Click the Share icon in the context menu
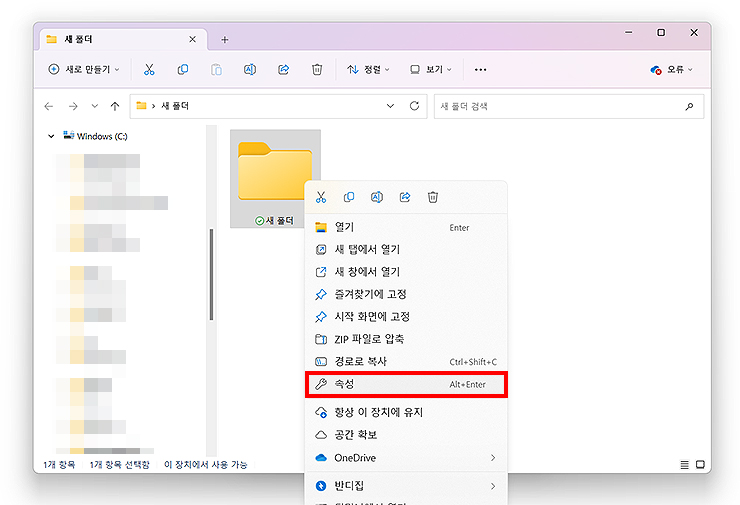 pos(405,197)
